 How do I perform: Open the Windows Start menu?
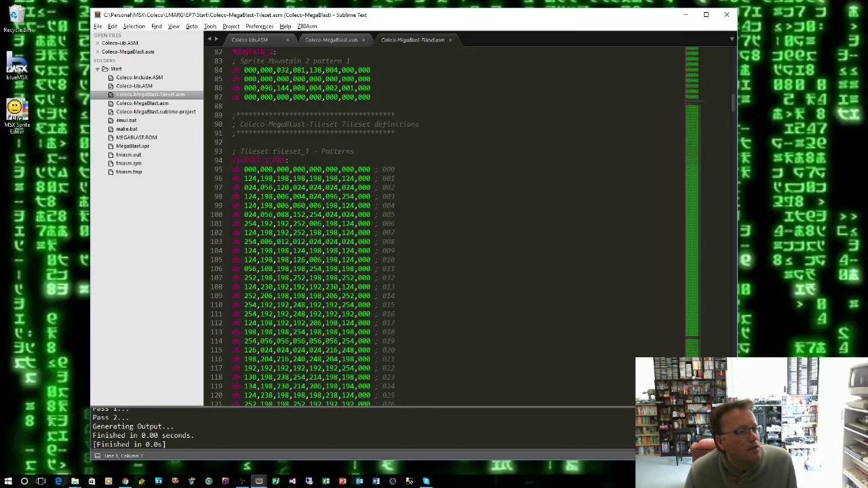click(x=8, y=481)
